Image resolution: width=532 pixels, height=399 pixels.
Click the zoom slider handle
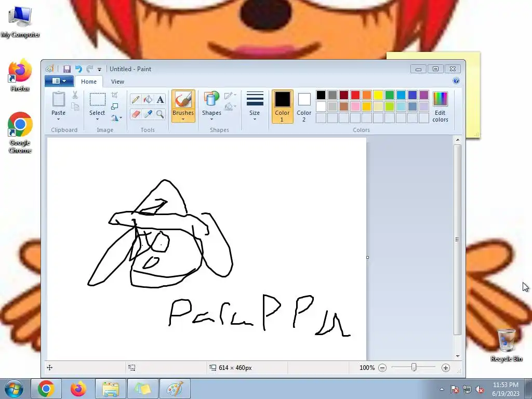[x=414, y=367]
